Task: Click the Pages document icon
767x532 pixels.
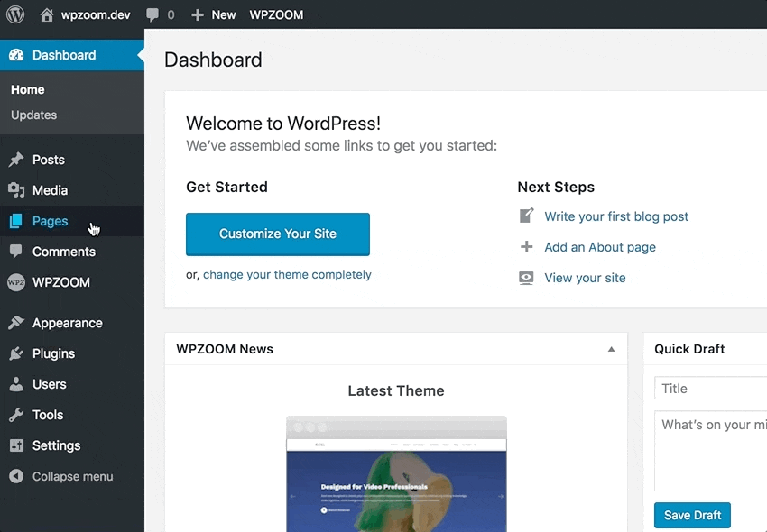Action: pos(15,221)
